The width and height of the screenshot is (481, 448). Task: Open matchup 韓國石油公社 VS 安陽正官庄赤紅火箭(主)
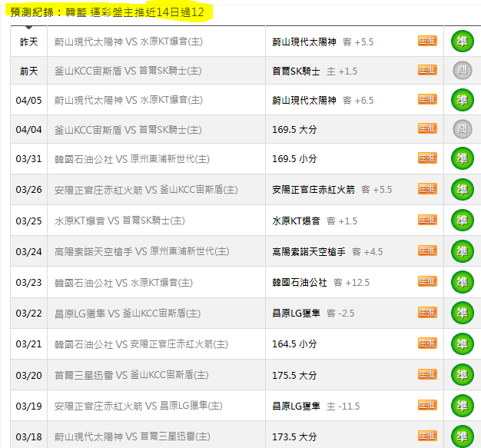click(141, 344)
